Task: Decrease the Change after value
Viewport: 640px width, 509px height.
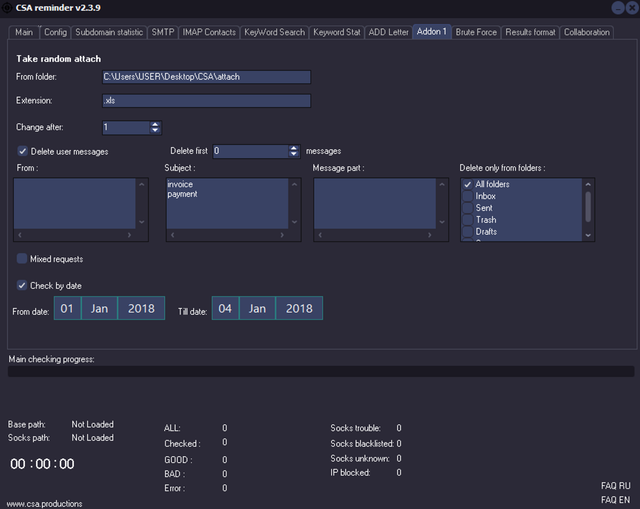Action: pos(155,131)
